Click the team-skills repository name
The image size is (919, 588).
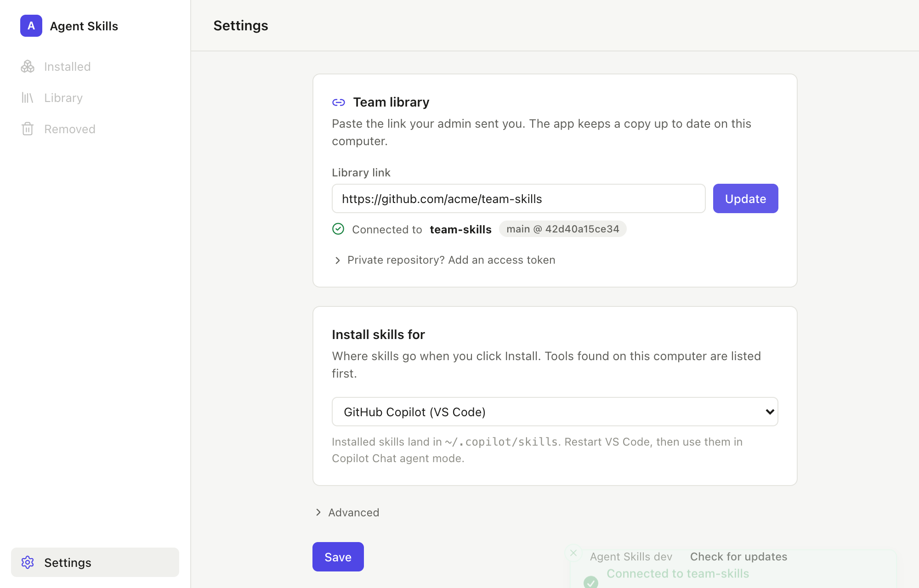[460, 229]
